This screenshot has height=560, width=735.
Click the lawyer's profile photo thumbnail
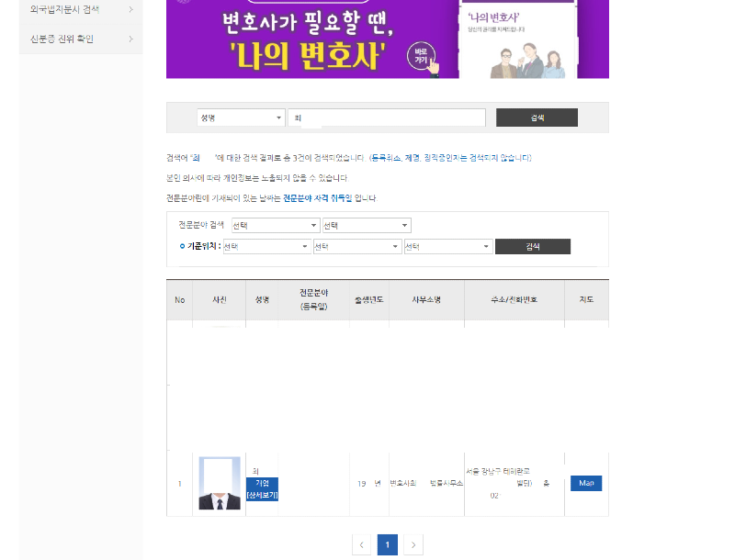coord(218,484)
